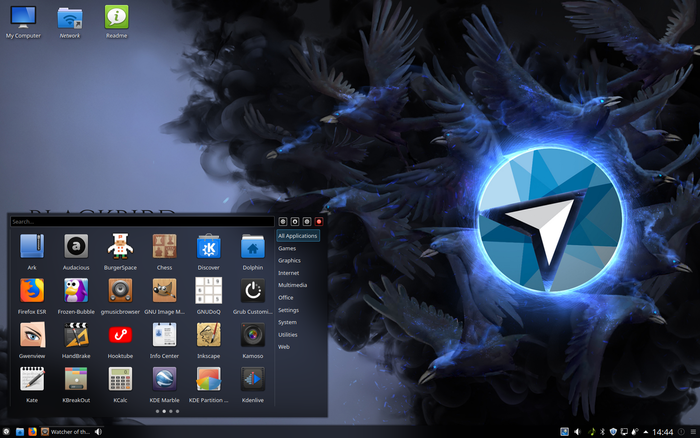The height and width of the screenshot is (438, 700).
Task: Open the system tray volume control
Action: click(x=577, y=432)
